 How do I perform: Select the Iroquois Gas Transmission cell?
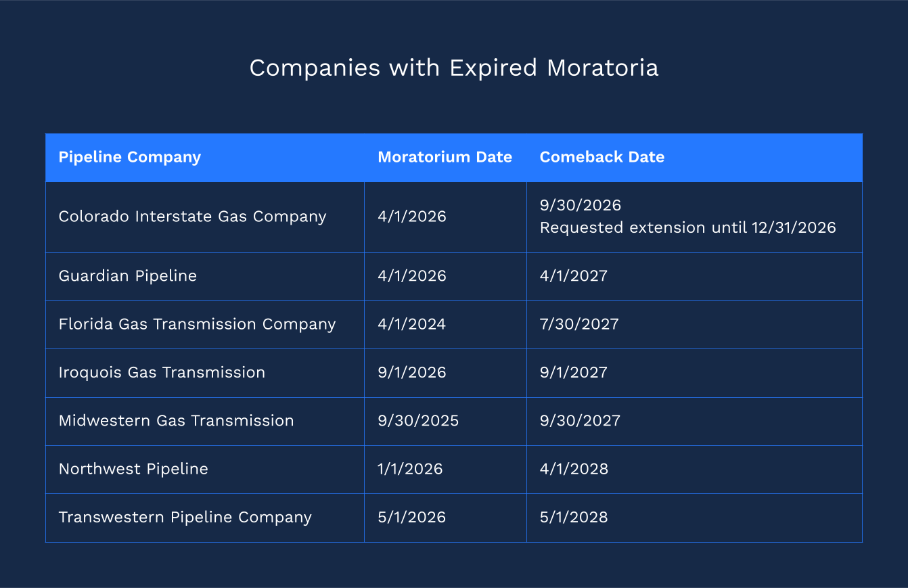[162, 372]
